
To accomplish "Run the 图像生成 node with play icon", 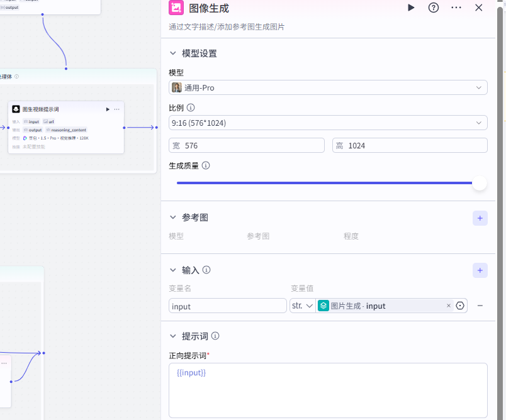I will 411,8.
